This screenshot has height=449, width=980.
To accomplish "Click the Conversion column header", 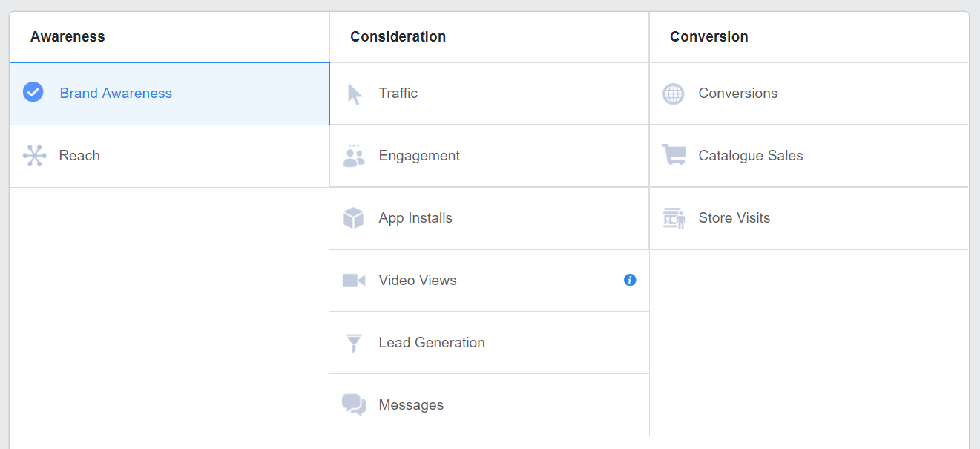I will click(x=708, y=36).
